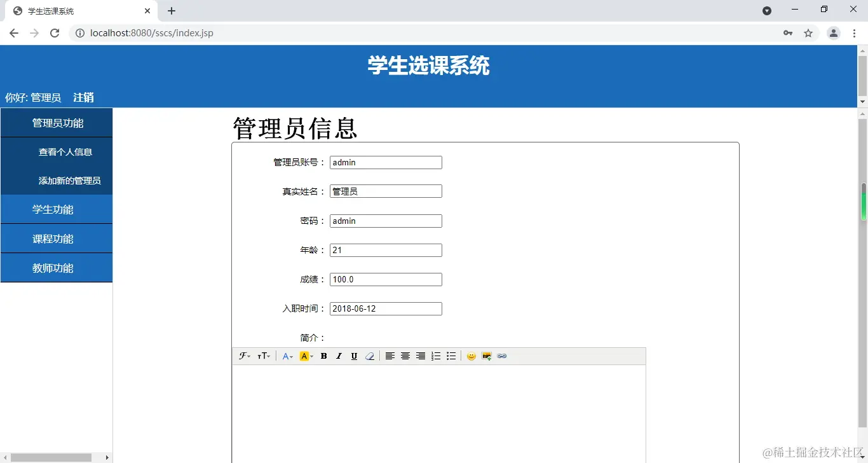Insert an image into the introduction editor
This screenshot has width=868, height=463.
pos(487,356)
